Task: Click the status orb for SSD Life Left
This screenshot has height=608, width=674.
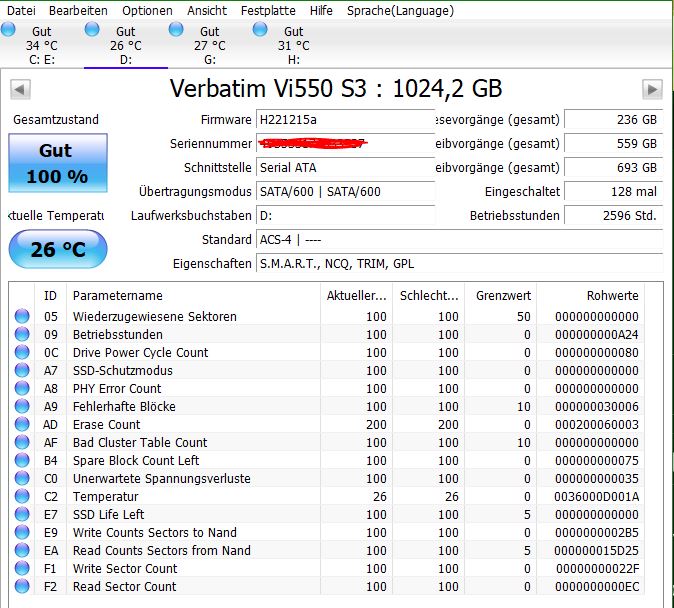Action: tap(22, 514)
